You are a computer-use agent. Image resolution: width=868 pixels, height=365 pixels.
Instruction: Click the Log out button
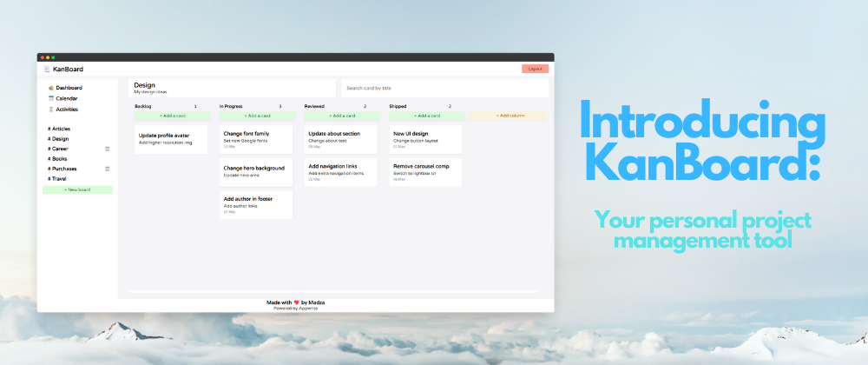(x=535, y=69)
